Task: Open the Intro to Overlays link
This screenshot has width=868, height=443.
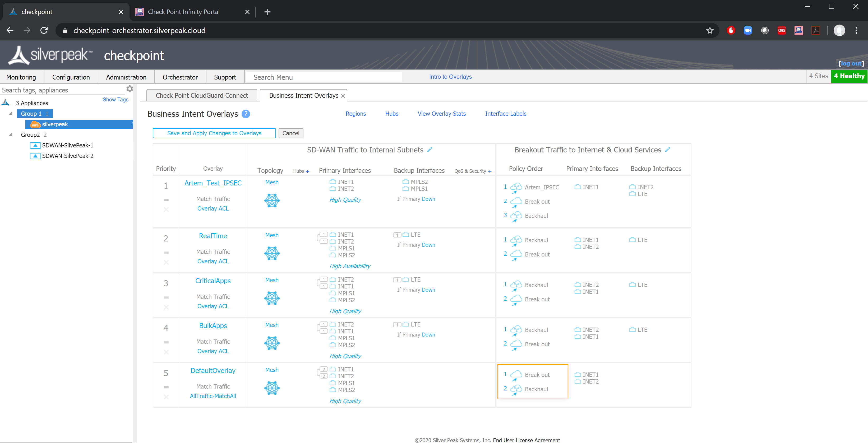Action: [x=450, y=76]
